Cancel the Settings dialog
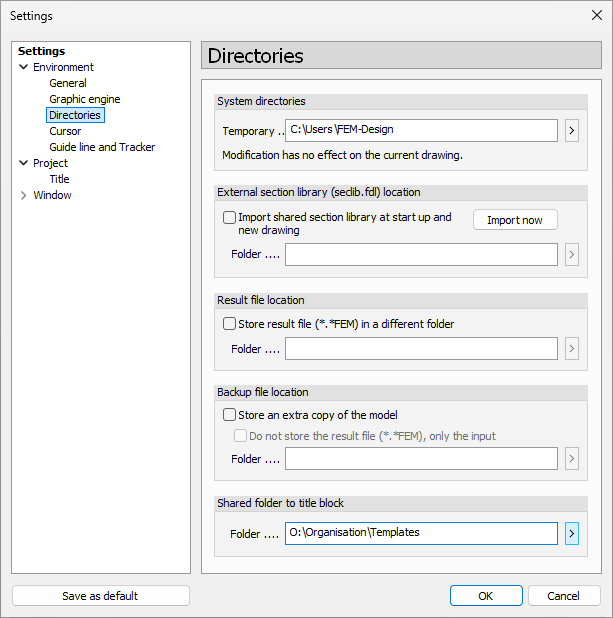The image size is (613, 618). 564,596
